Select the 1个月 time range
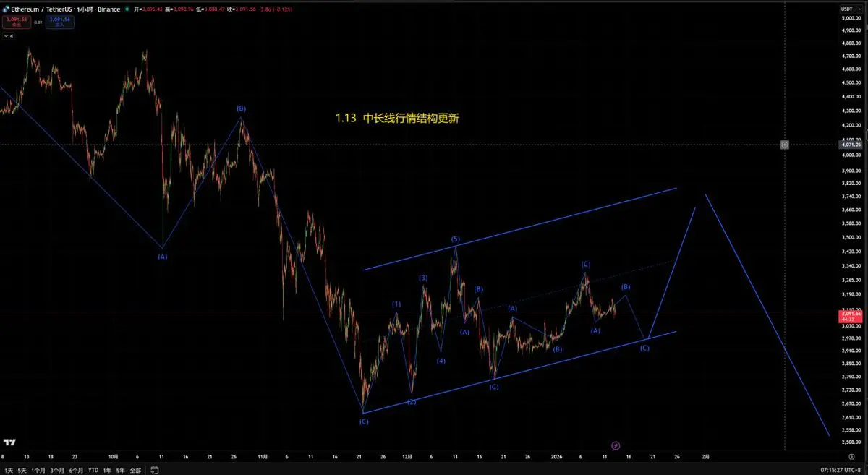Screen dimensions: 868x475 click(39, 470)
